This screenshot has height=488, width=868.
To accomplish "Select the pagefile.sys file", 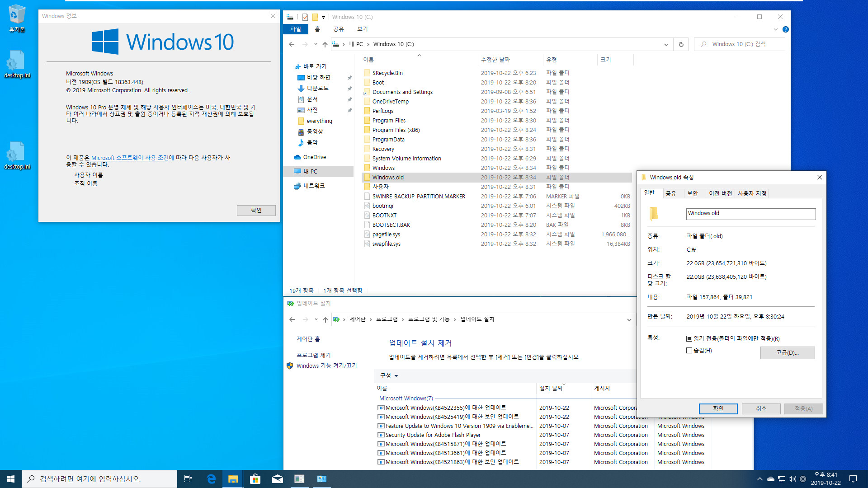I will [x=386, y=235].
